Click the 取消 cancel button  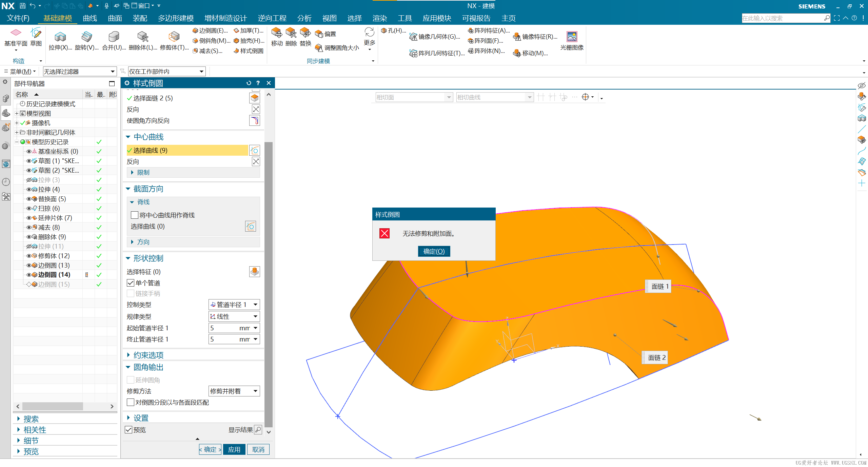point(258,449)
